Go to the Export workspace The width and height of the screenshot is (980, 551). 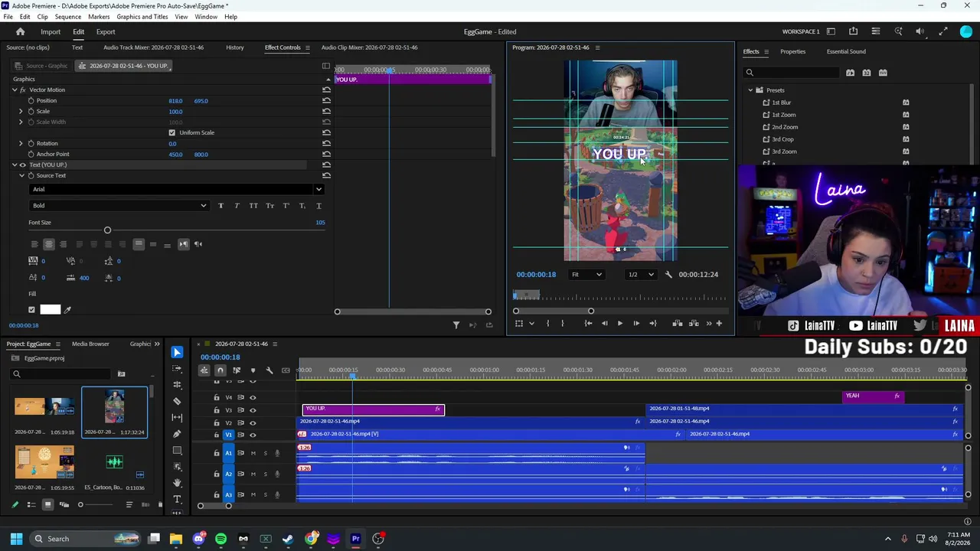click(106, 31)
